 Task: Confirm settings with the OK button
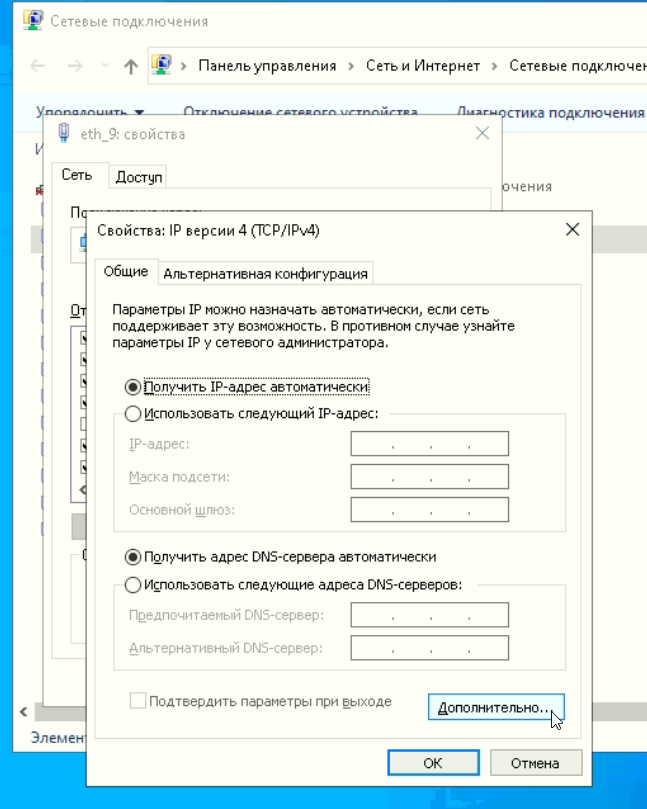pyautogui.click(x=432, y=763)
